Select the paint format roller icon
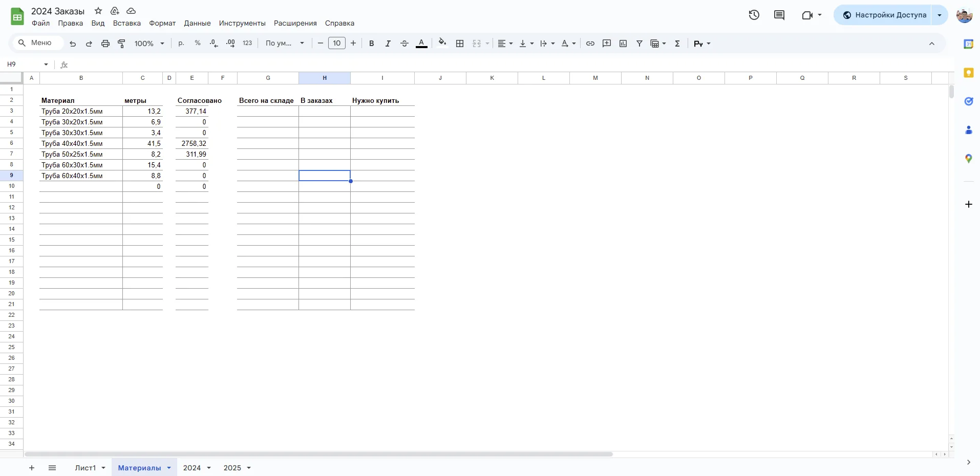 tap(122, 44)
